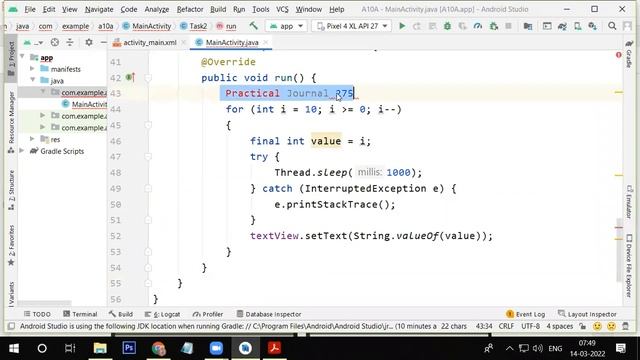The image size is (640, 360).
Task: Open the Windows Start menu
Action: [13, 348]
